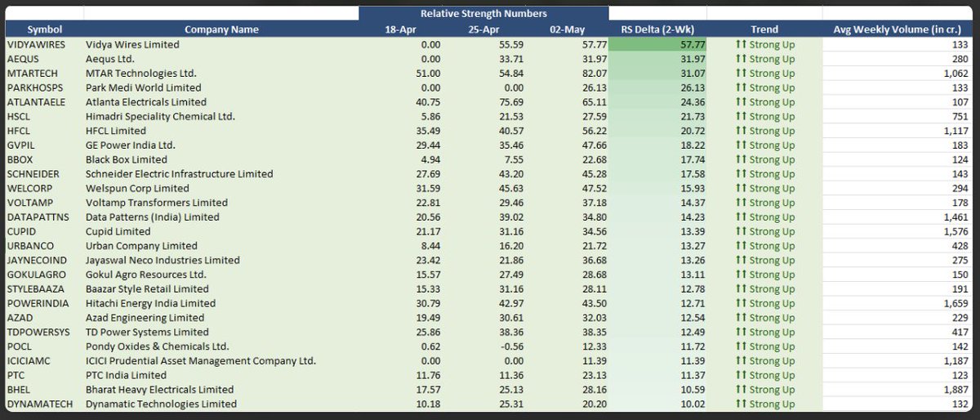The height and width of the screenshot is (420, 980).
Task: Select the WELCORP symbol cell
Action: (29, 188)
